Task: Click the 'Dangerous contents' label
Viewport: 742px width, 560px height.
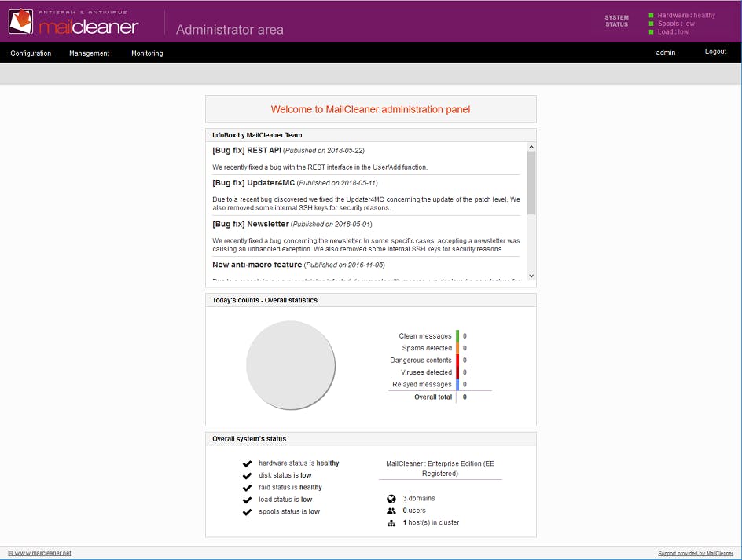Action: 421,361
